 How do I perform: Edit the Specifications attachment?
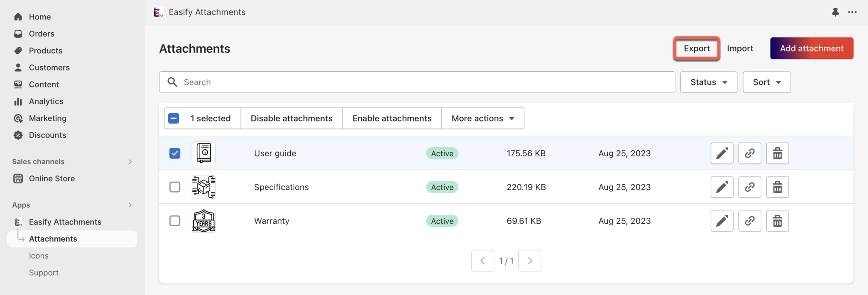722,187
